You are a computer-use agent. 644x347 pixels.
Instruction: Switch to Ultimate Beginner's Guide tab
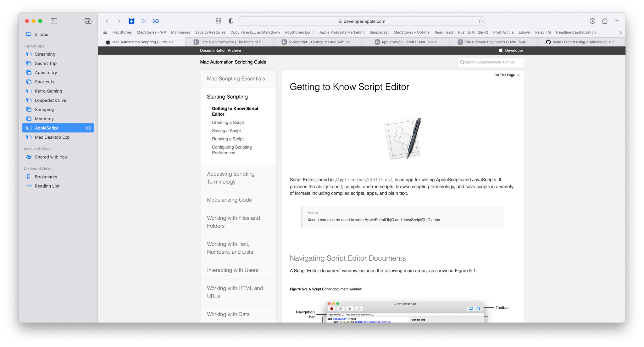tap(494, 42)
